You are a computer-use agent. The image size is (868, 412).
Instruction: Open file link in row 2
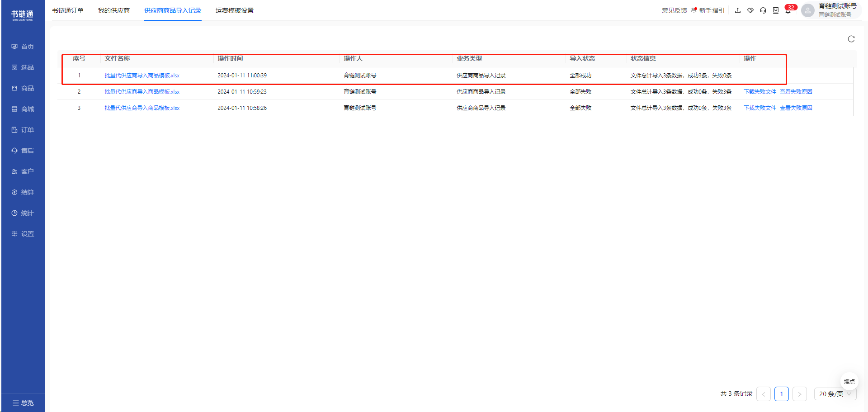[x=142, y=92]
